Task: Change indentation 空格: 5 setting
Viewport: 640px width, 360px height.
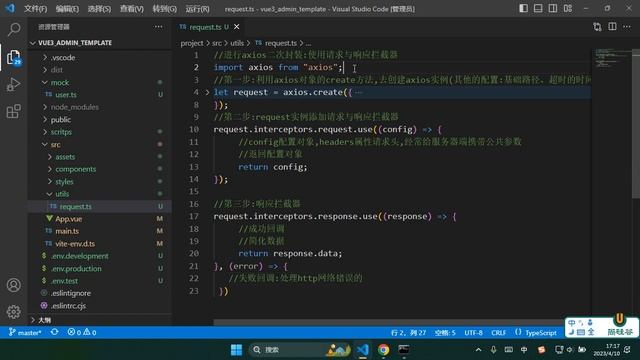Action: click(445, 333)
